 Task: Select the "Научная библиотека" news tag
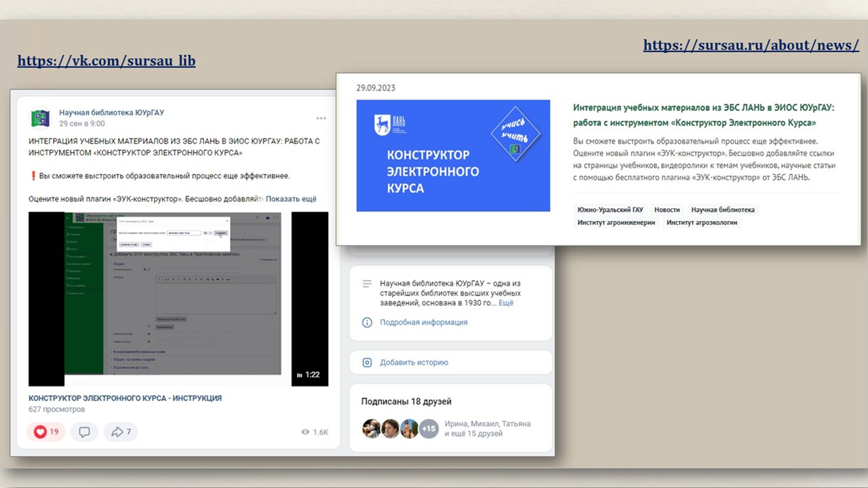click(x=723, y=210)
